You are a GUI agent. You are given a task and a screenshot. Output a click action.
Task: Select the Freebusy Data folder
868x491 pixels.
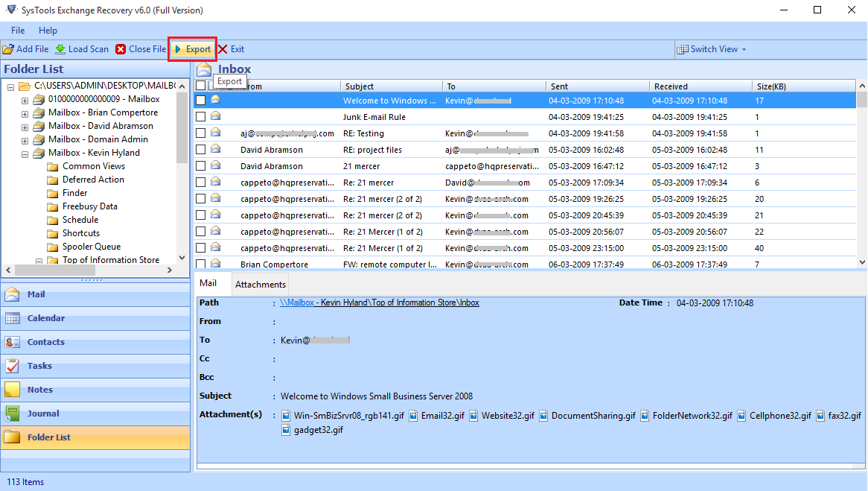[x=89, y=206]
